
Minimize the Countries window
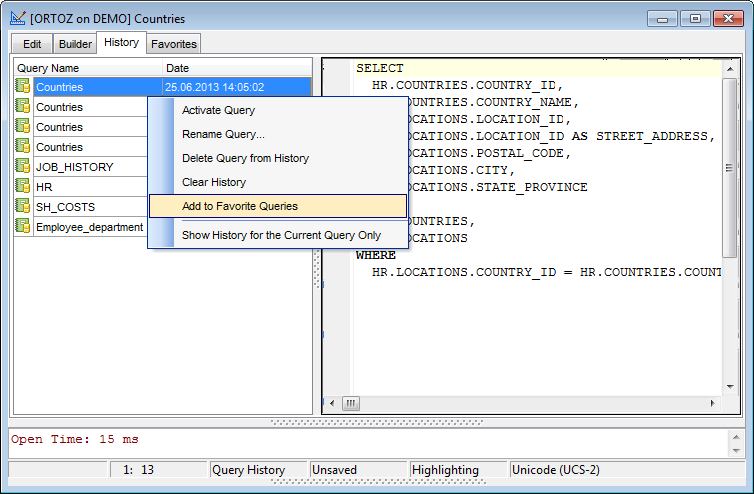(x=662, y=19)
